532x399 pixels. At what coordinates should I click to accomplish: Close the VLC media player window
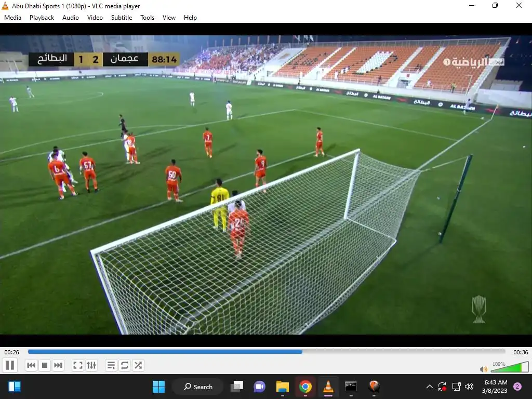point(519,5)
